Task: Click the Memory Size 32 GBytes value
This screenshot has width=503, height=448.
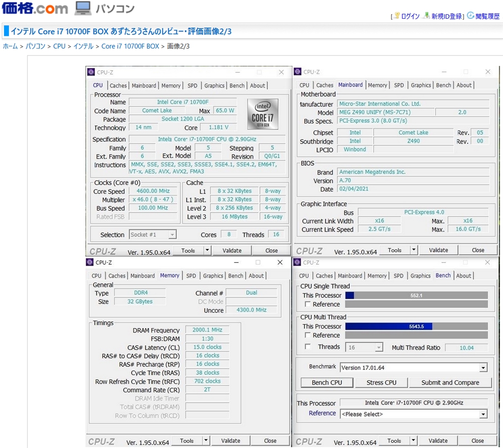Action: pyautogui.click(x=140, y=301)
